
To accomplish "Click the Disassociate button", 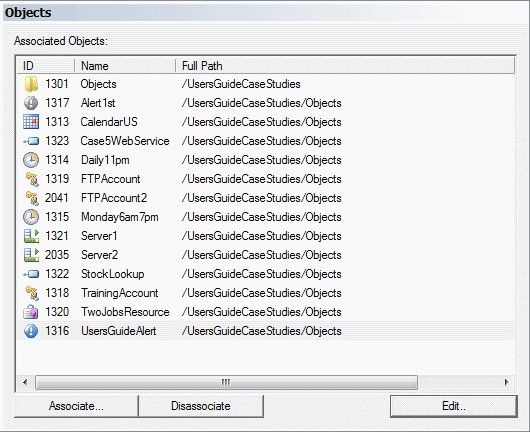I will pyautogui.click(x=201, y=406).
